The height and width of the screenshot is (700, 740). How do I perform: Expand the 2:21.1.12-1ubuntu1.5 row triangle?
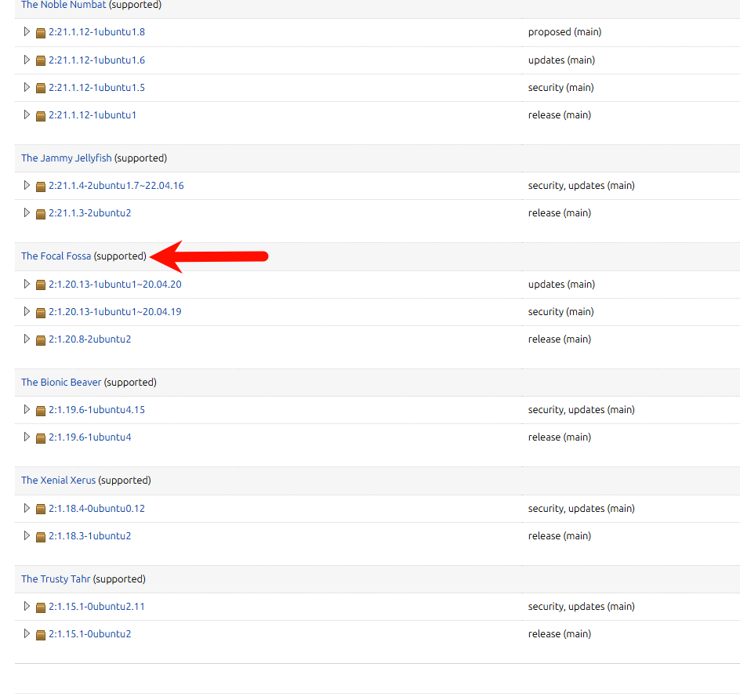(27, 87)
